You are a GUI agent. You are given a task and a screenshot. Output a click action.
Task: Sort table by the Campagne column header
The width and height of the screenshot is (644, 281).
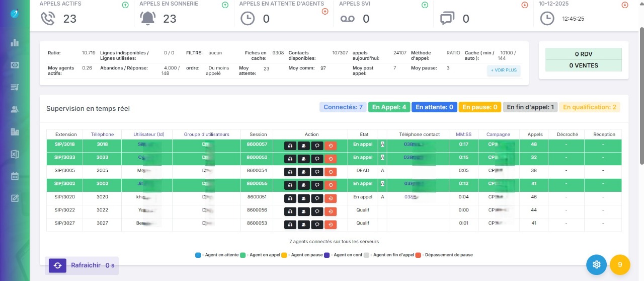(x=498, y=134)
